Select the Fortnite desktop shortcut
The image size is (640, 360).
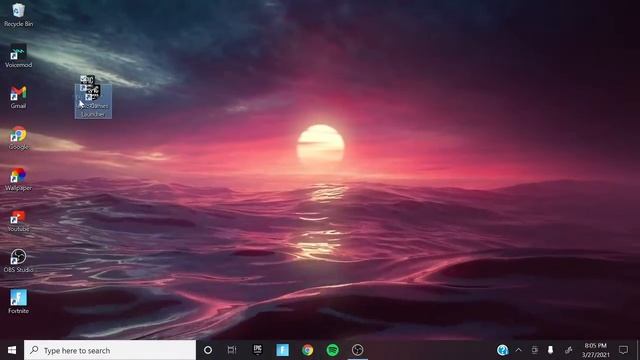click(18, 302)
